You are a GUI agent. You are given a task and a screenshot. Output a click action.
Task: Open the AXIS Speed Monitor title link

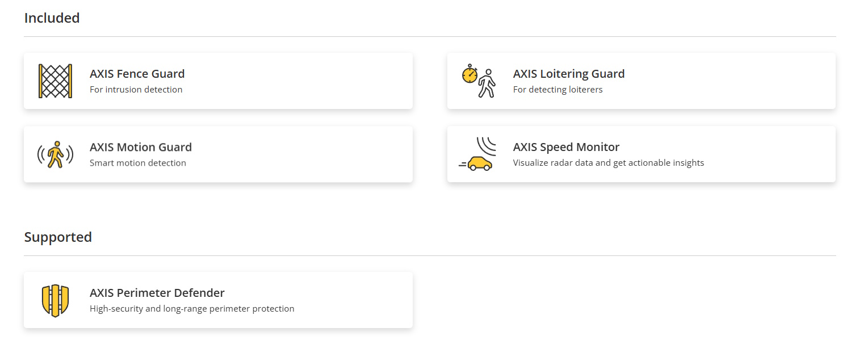coord(566,147)
